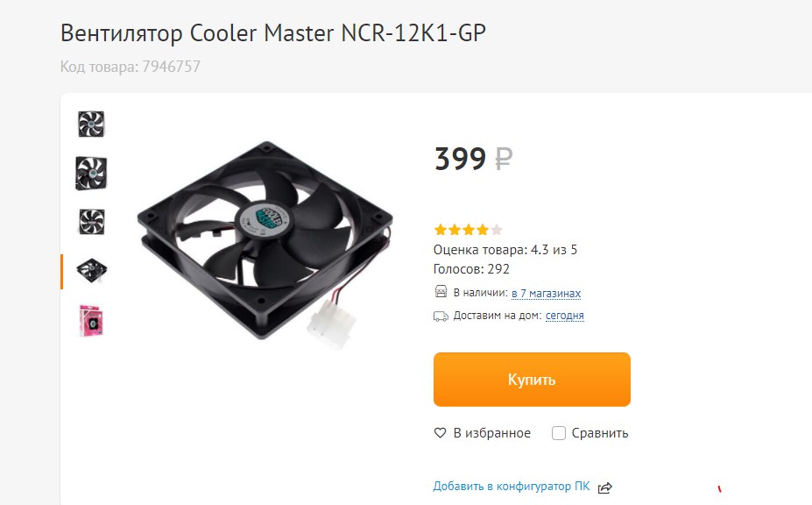Add the product via 'Добавить в конфигуратор ПК'
The width and height of the screenshot is (812, 505).
point(512,487)
